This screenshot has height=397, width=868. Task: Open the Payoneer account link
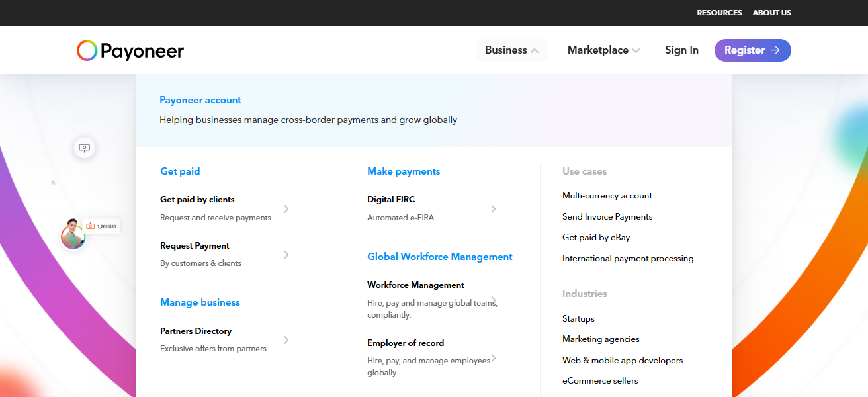[x=200, y=100]
